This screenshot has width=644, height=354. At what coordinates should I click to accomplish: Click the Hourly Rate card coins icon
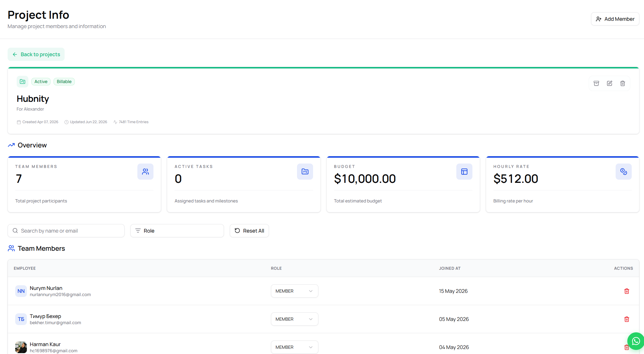pyautogui.click(x=624, y=171)
